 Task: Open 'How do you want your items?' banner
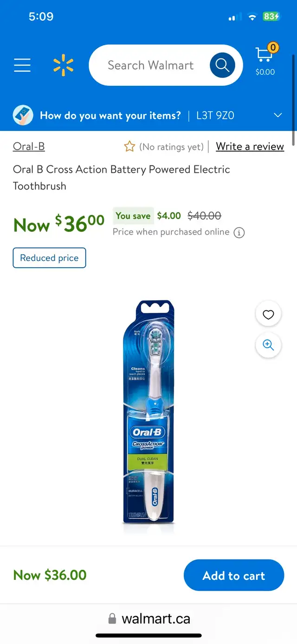pyautogui.click(x=148, y=115)
